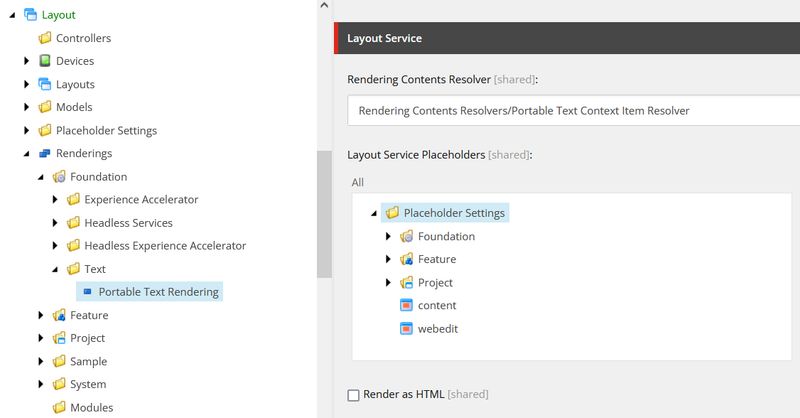The width and height of the screenshot is (800, 418).
Task: Click the Models folder icon
Action: coord(45,107)
